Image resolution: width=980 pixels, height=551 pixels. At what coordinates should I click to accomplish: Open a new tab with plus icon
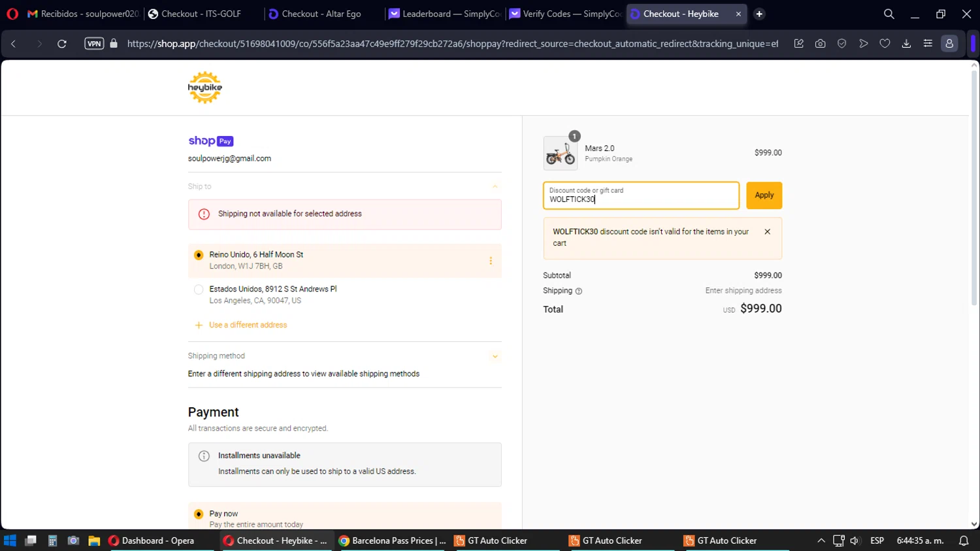coord(759,14)
